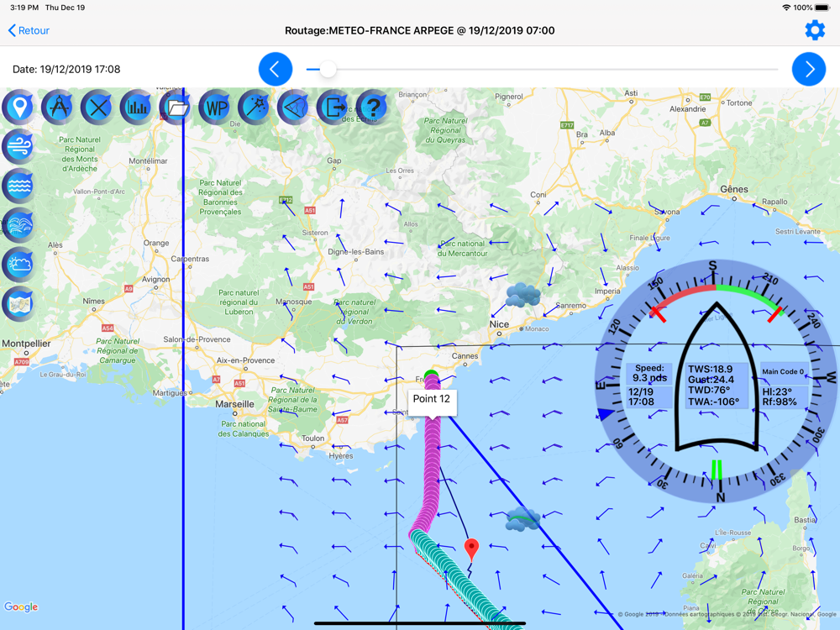Go back with the Retour button
Viewport: 840px width, 630px height.
[x=29, y=30]
